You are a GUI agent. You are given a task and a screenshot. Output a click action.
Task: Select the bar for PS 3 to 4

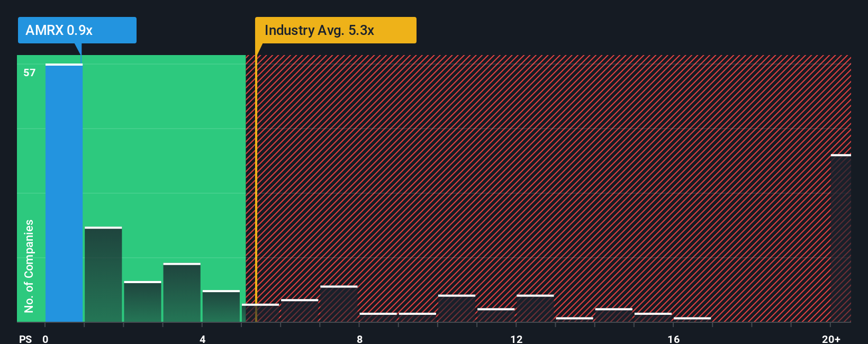(x=182, y=293)
